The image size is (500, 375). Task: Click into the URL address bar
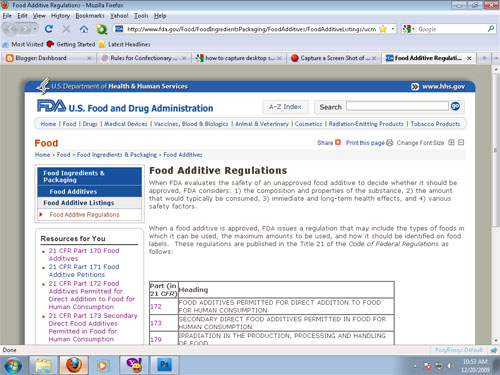(x=251, y=29)
